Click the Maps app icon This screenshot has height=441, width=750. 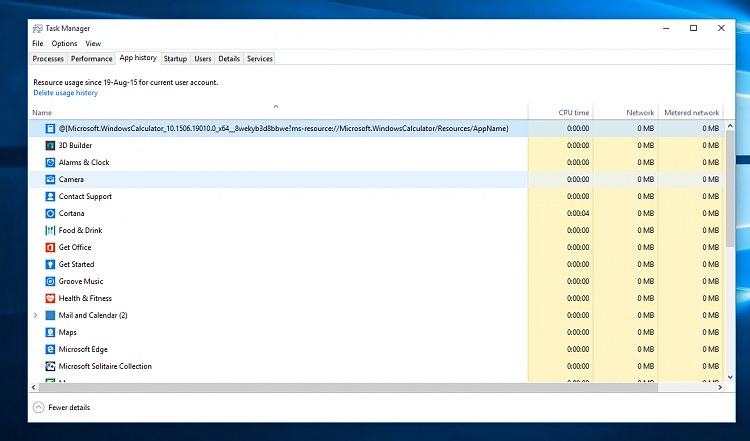(x=50, y=332)
